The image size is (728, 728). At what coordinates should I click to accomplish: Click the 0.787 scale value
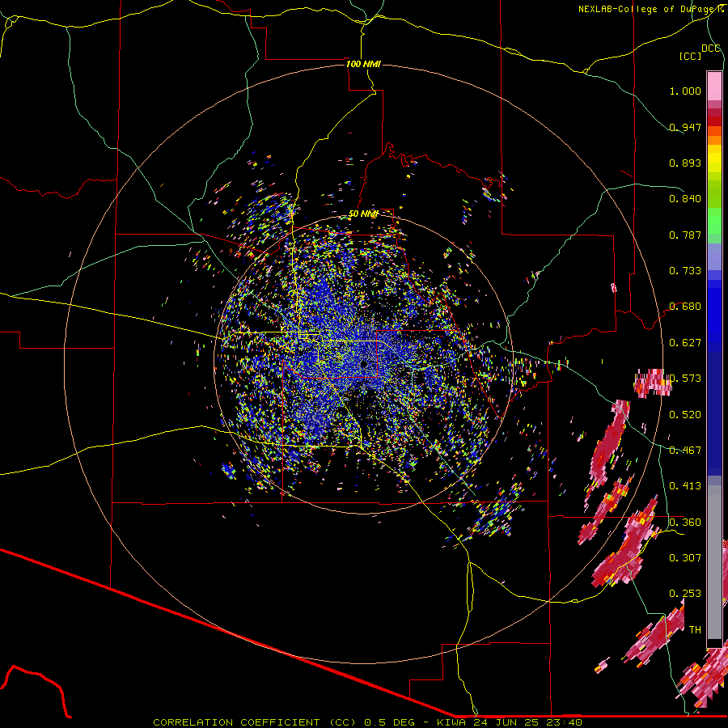[685, 235]
